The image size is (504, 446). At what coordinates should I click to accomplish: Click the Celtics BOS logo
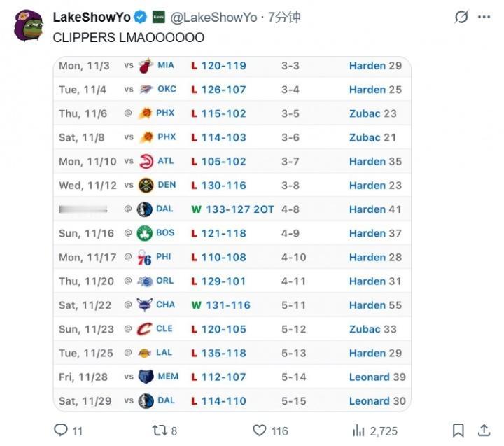point(145,233)
